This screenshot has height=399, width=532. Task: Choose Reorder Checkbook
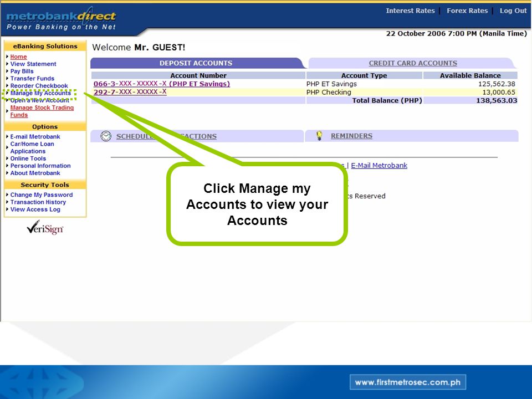pos(39,86)
